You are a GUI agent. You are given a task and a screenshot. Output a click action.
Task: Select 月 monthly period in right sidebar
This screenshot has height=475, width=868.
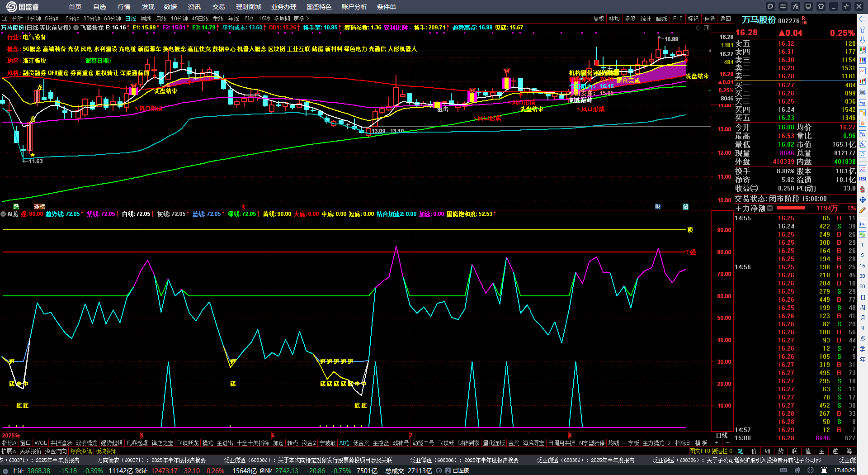(863, 318)
